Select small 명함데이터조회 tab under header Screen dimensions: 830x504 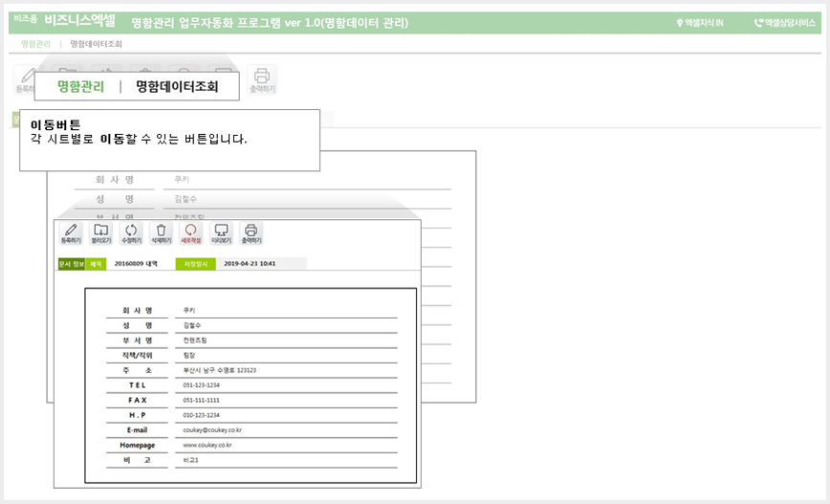click(x=97, y=44)
